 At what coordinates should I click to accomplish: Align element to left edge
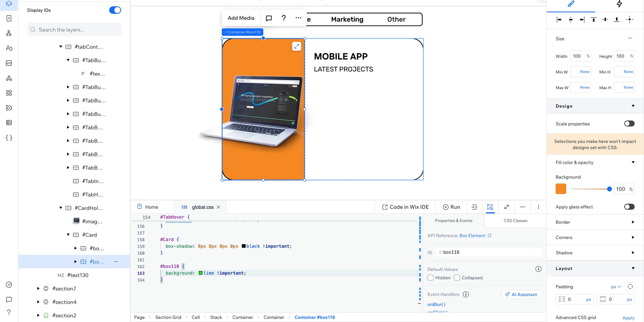559,19
